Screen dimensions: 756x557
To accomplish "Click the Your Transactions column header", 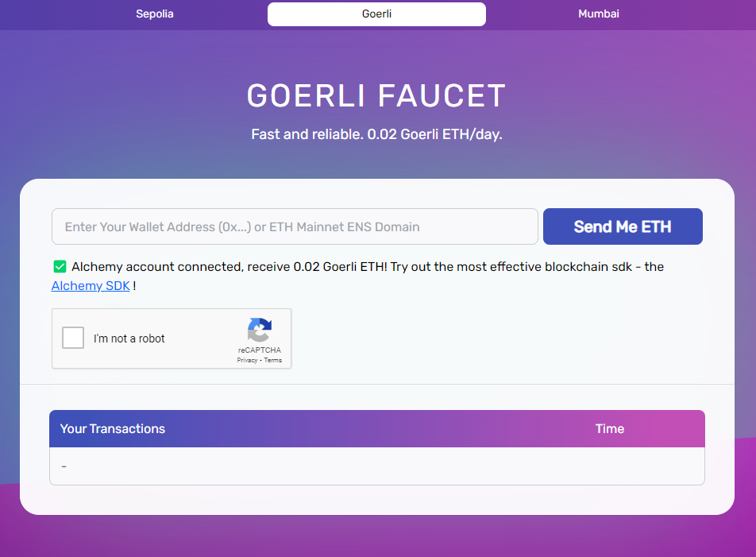I will 113,429.
